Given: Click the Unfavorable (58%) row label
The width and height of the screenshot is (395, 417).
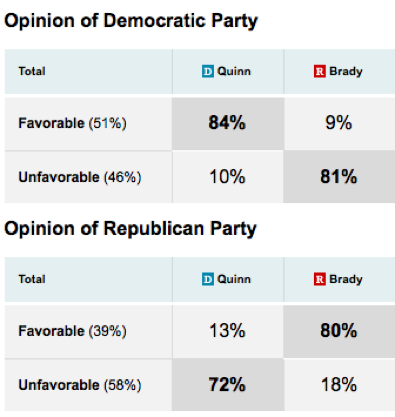Looking at the screenshot, I should 80,385.
